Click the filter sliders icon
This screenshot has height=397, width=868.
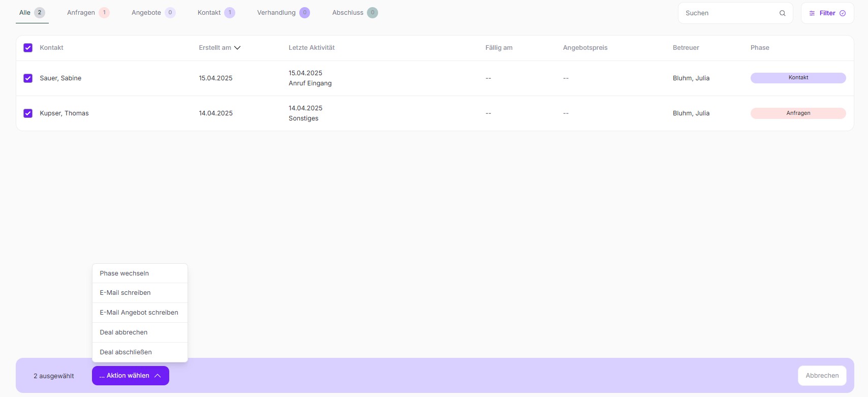click(812, 13)
